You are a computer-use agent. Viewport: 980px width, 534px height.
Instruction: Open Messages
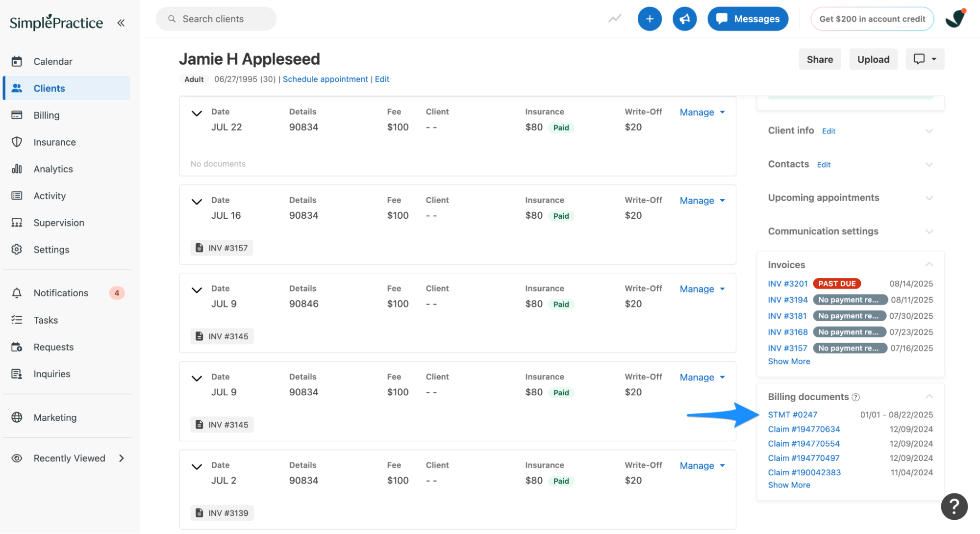click(748, 19)
